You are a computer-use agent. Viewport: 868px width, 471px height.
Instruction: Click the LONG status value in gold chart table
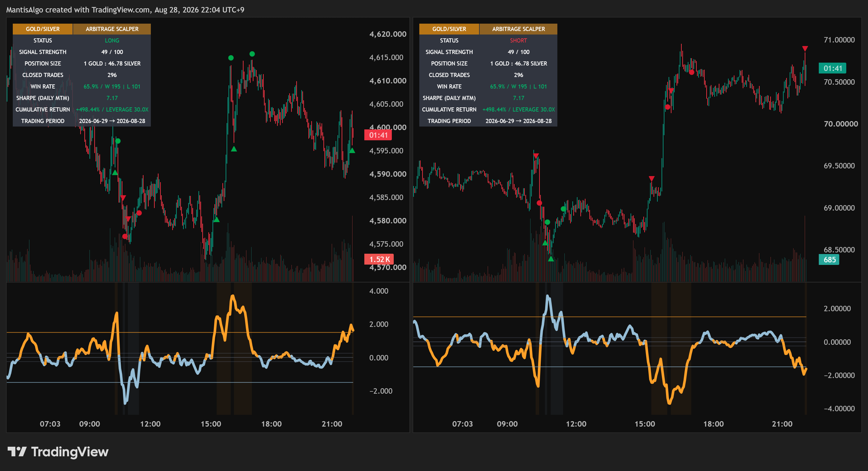pos(112,41)
